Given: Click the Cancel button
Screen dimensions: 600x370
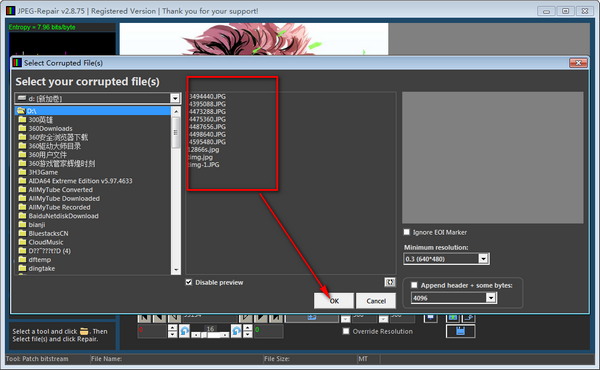Looking at the screenshot, I should 376,301.
